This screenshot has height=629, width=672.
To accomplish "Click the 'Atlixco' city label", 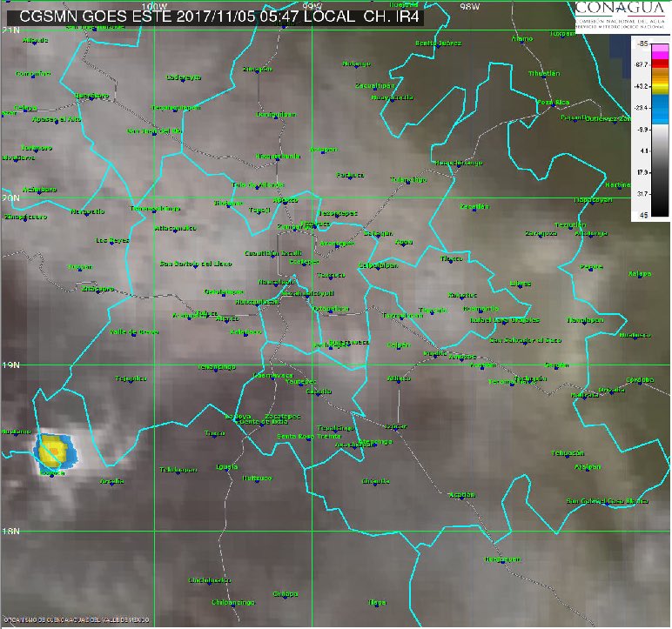I will point(399,378).
